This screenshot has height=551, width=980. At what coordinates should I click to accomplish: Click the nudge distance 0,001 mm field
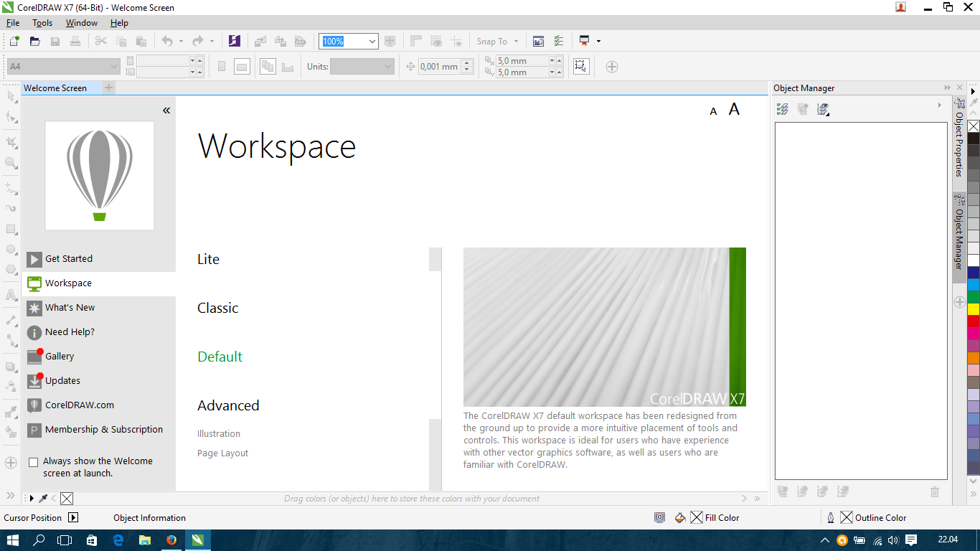439,67
